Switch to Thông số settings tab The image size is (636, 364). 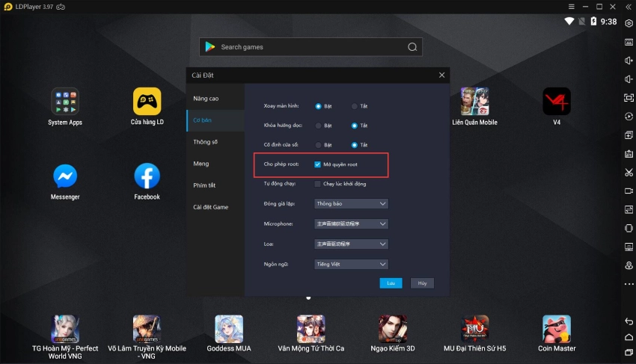215,142
